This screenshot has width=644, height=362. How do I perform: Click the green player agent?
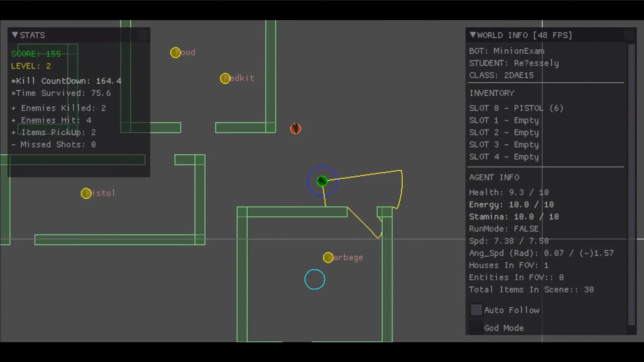click(322, 181)
